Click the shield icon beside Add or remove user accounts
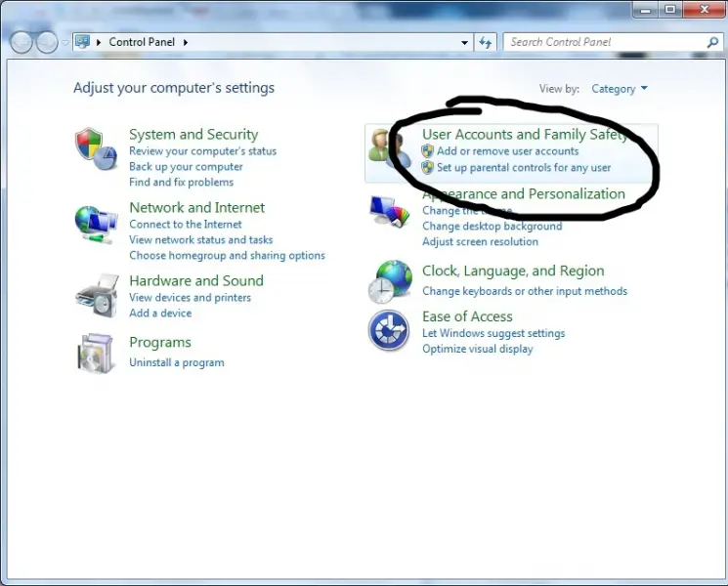 click(428, 150)
